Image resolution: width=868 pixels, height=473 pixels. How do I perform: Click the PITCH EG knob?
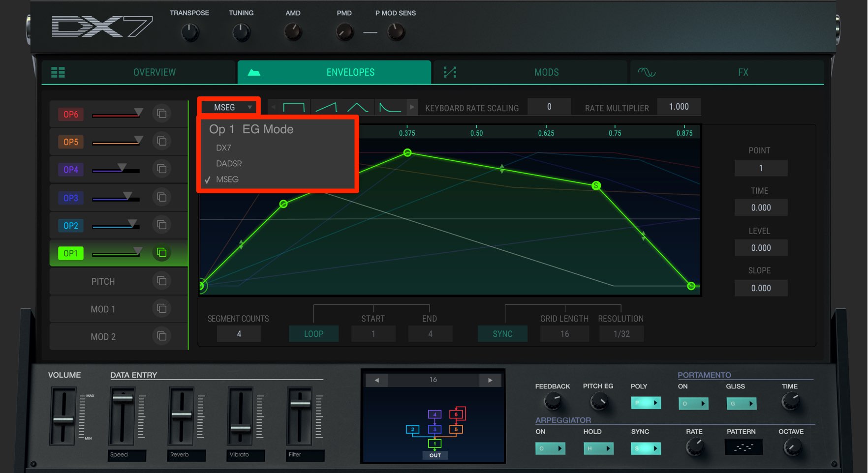(598, 402)
